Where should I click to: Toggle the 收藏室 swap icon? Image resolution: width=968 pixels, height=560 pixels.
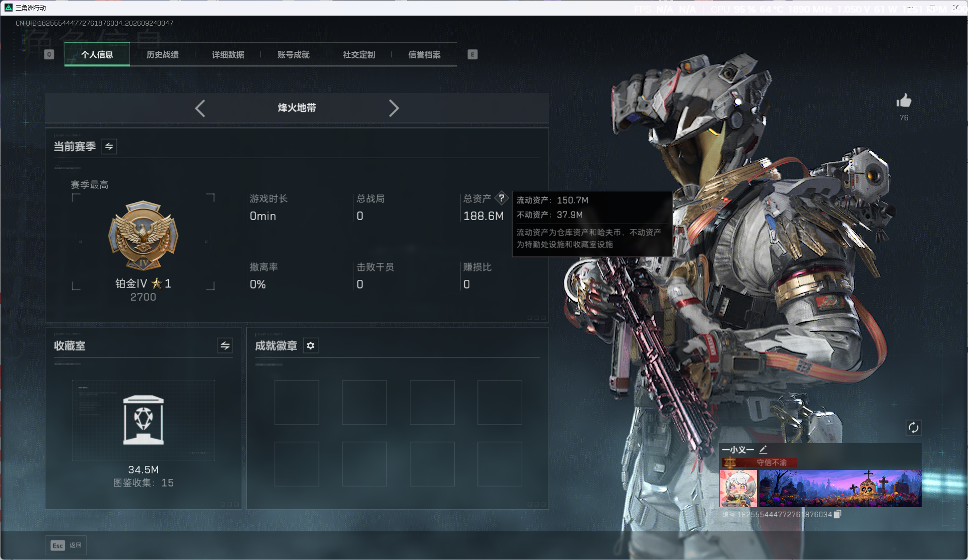(225, 345)
